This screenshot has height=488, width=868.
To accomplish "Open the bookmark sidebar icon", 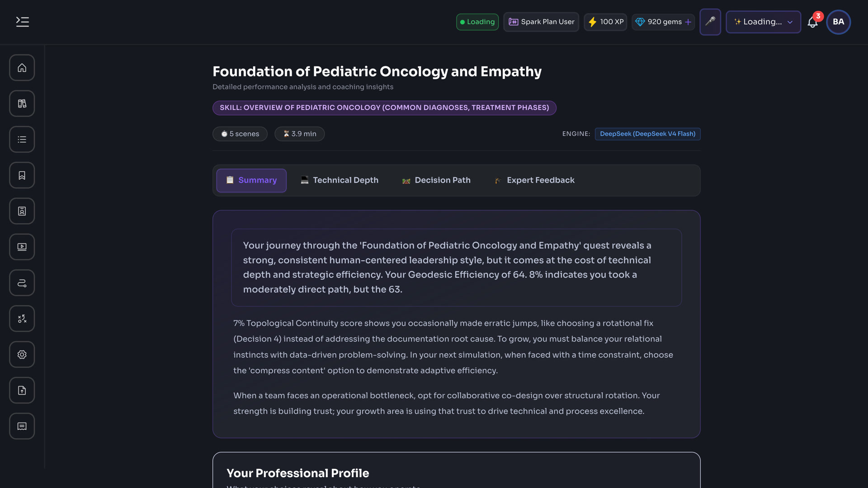I will pos(22,175).
